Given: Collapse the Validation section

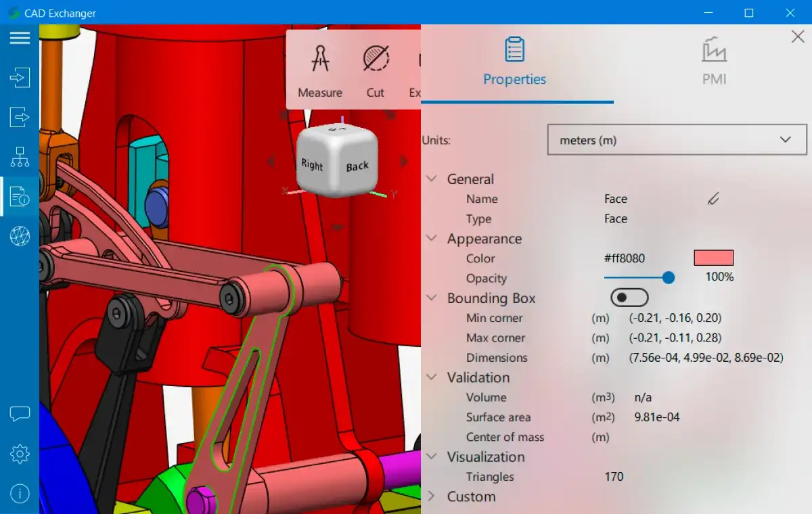Looking at the screenshot, I should click(430, 377).
